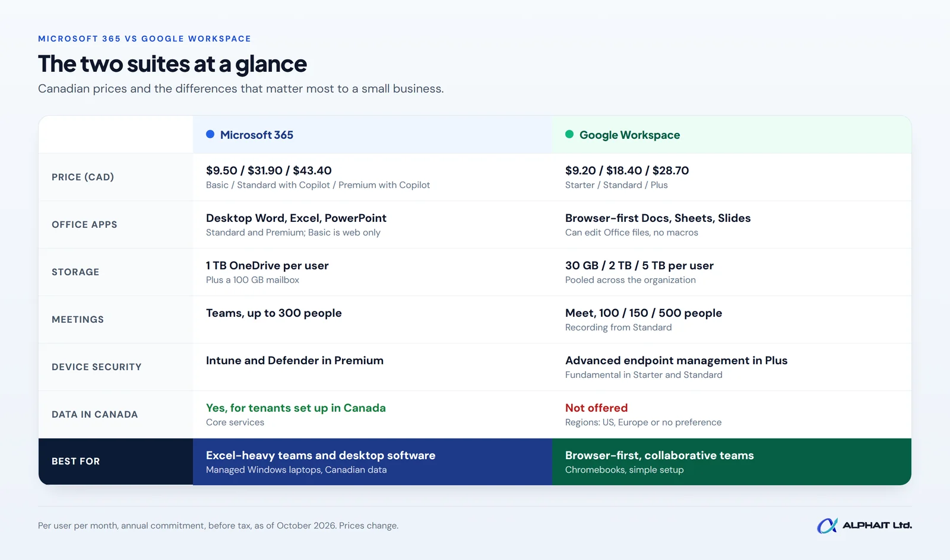Click "Browser-first Docs, Sheets, Slides"
This screenshot has height=560, width=950.
(x=658, y=218)
